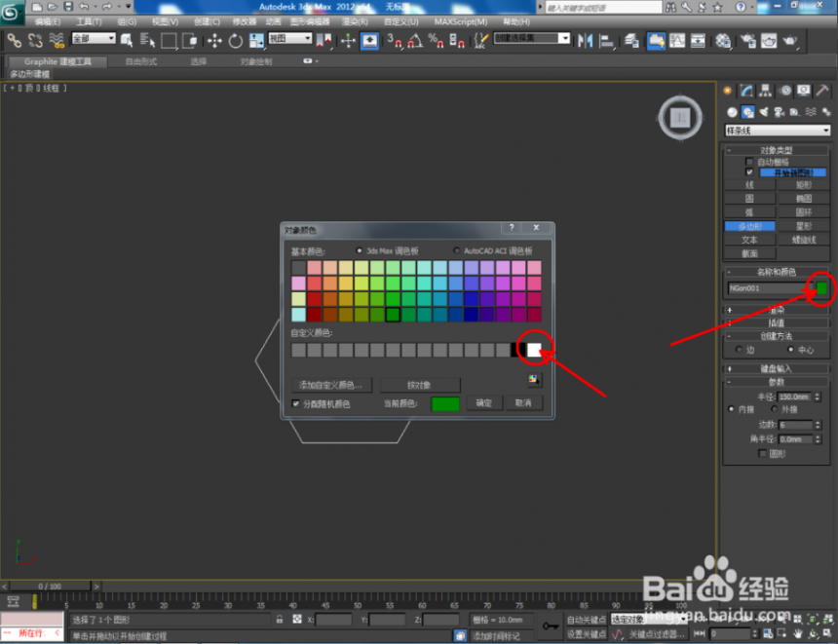Expand the 键盘输入 rollout

click(777, 369)
